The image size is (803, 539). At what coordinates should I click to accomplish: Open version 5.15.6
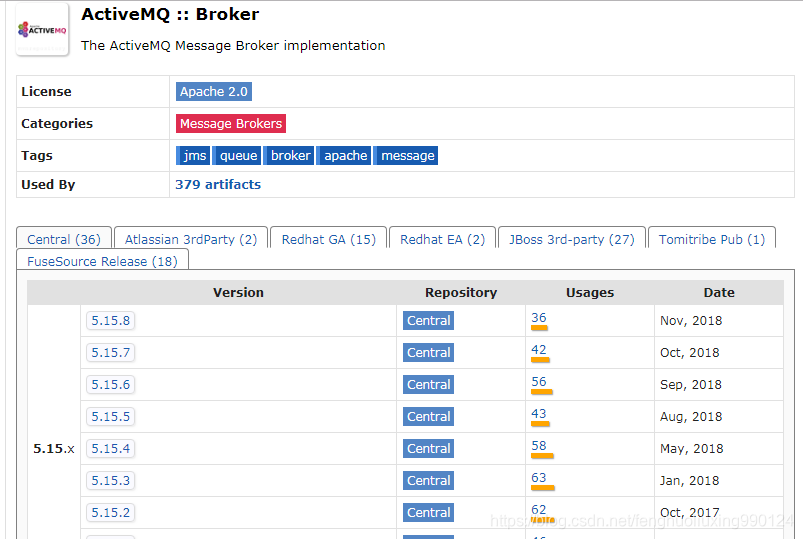pyautogui.click(x=111, y=385)
